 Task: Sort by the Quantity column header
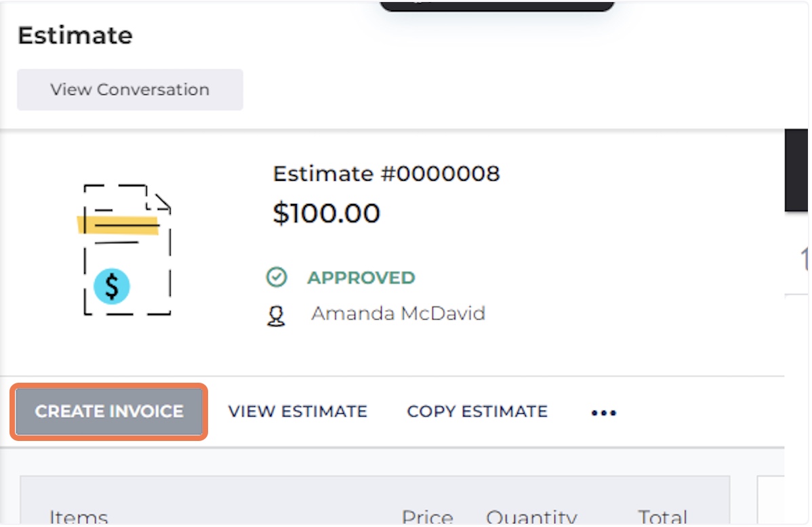pos(531,518)
